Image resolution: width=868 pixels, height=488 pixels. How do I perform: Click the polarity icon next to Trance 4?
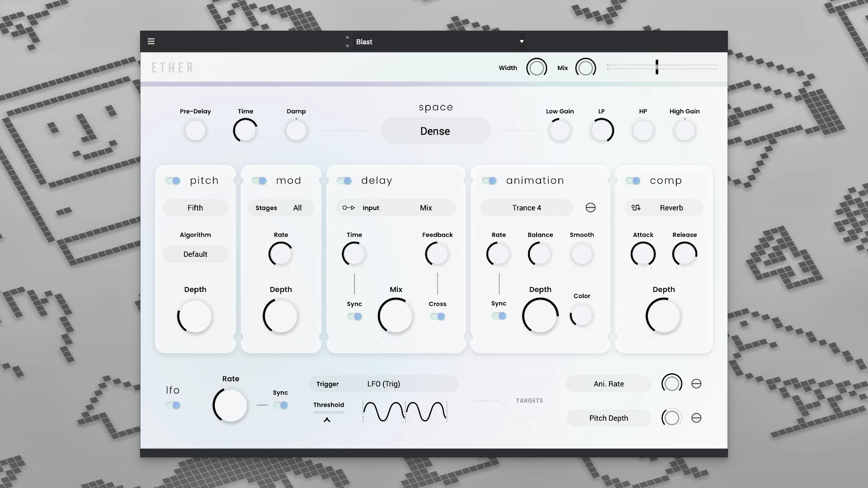(x=590, y=207)
